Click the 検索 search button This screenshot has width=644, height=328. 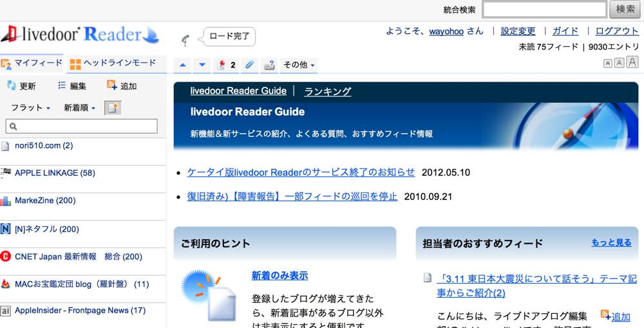625,10
